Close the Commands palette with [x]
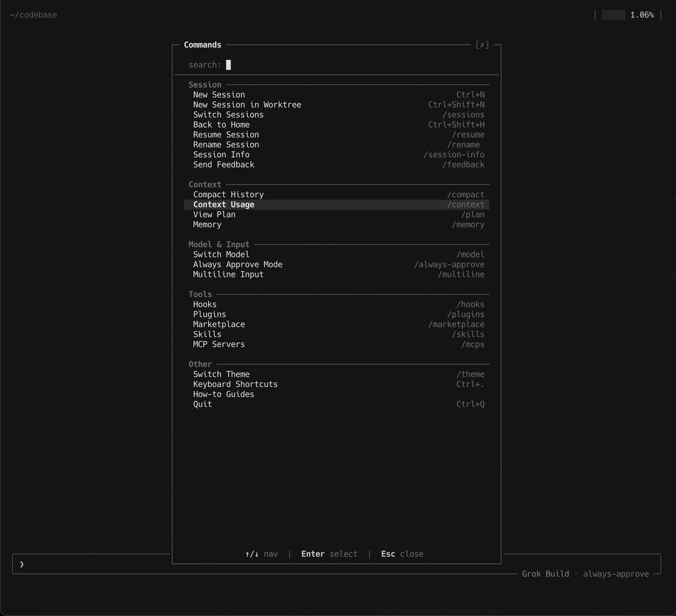The height and width of the screenshot is (616, 676). coord(482,45)
